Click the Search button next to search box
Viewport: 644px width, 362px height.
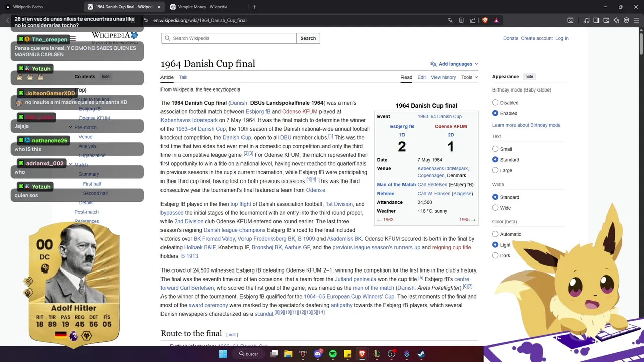coord(308,38)
